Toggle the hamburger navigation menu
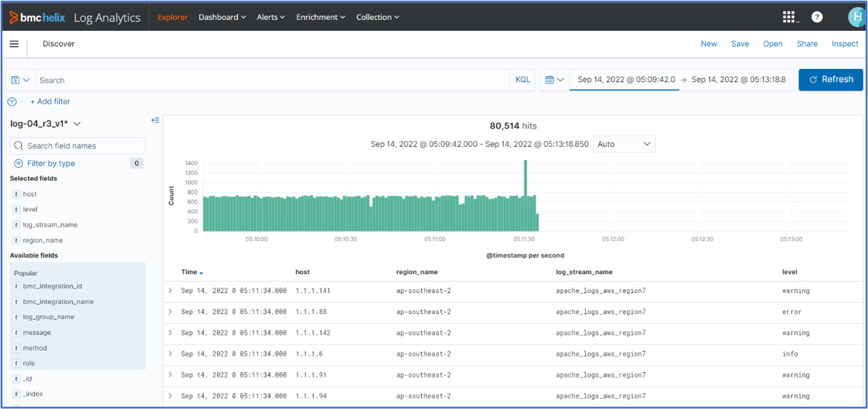Image resolution: width=868 pixels, height=409 pixels. point(14,43)
